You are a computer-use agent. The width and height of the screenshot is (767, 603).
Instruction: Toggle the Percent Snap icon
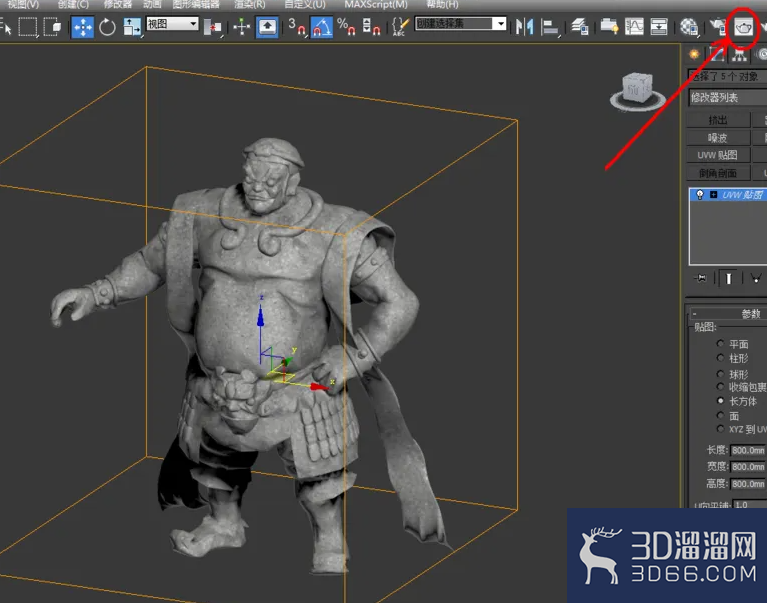(346, 27)
